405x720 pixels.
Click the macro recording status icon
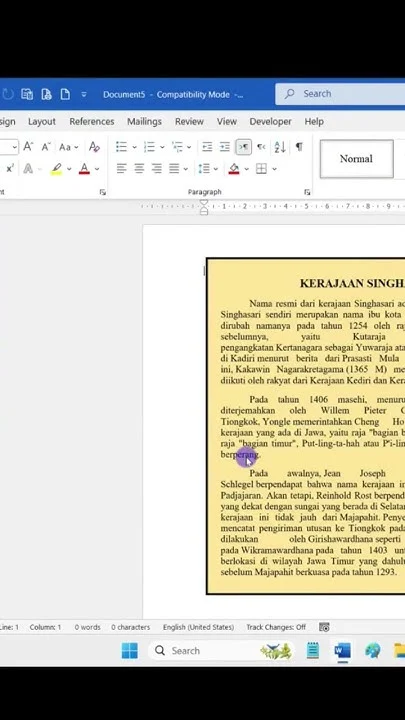click(324, 627)
